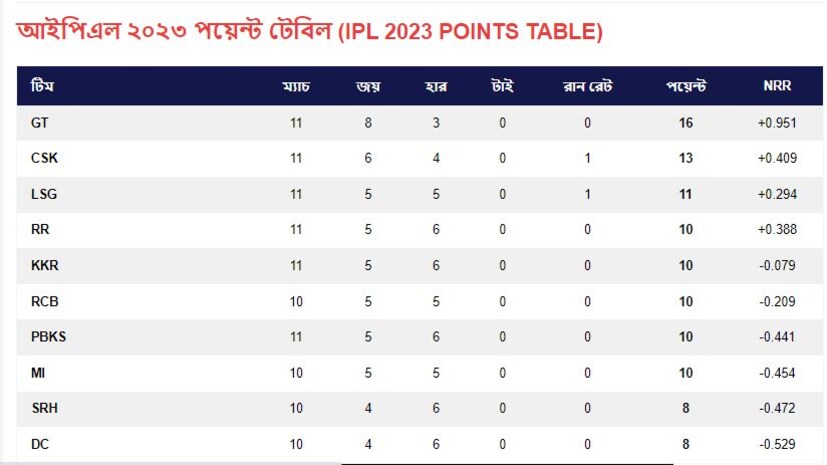Click the KKR team name
This screenshot has height=465, width=827.
(45, 265)
